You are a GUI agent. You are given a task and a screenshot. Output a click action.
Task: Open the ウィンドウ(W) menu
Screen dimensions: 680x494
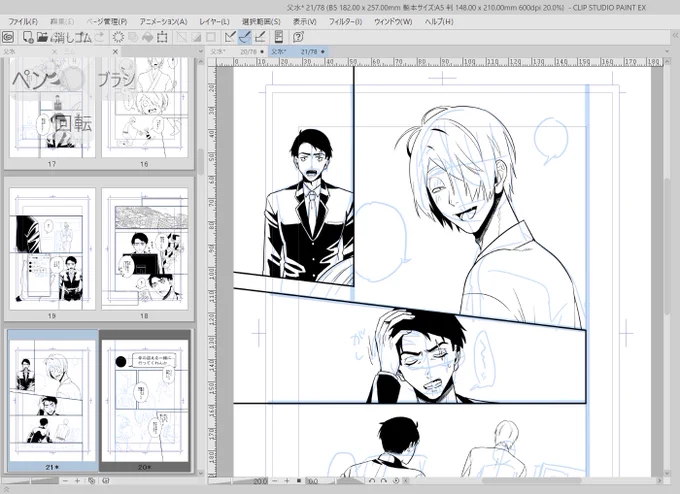pos(393,21)
